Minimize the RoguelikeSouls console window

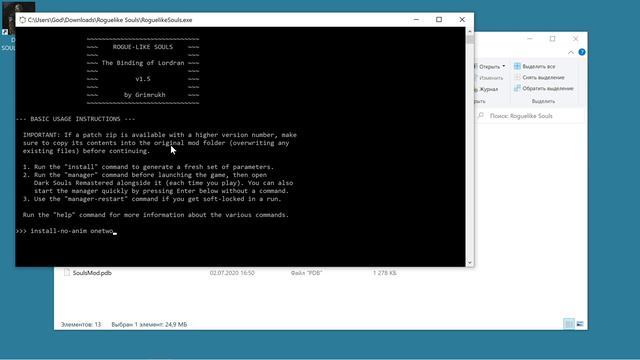point(416,20)
